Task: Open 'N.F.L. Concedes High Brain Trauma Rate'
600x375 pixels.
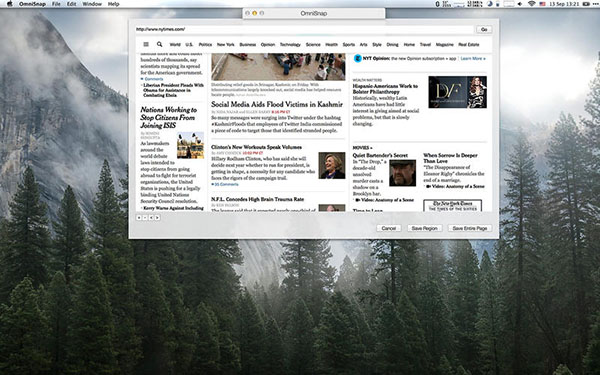Action: point(258,199)
